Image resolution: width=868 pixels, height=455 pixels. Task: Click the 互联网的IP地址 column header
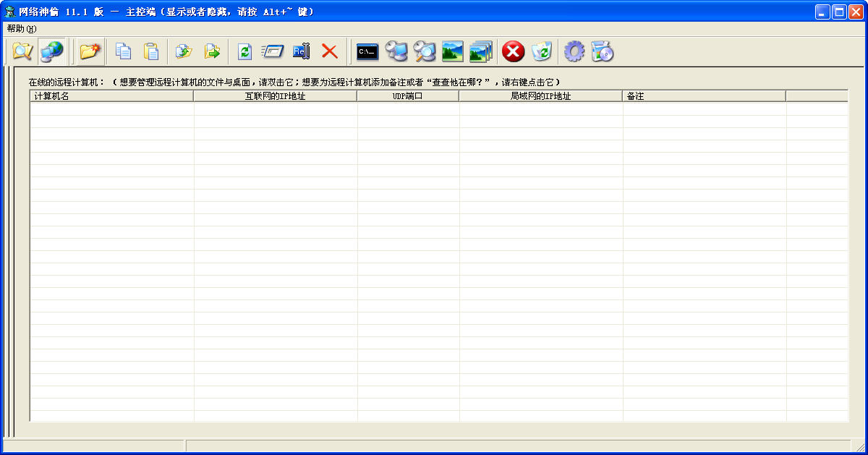click(x=275, y=96)
